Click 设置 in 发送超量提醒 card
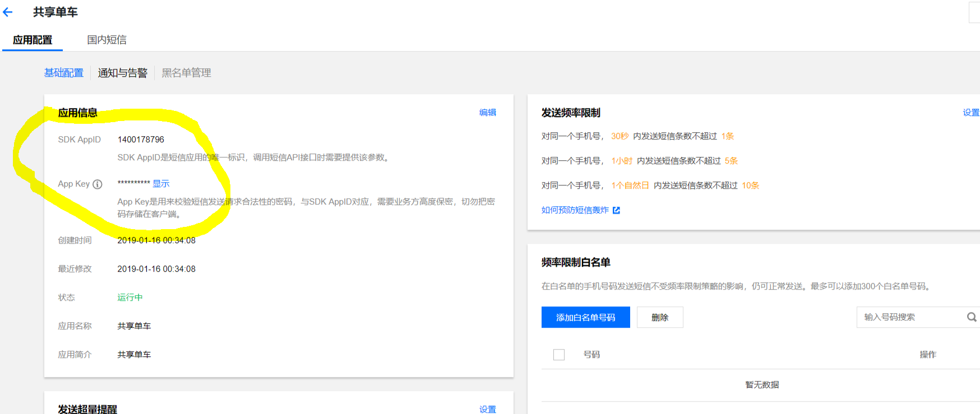The image size is (980, 414). click(488, 409)
